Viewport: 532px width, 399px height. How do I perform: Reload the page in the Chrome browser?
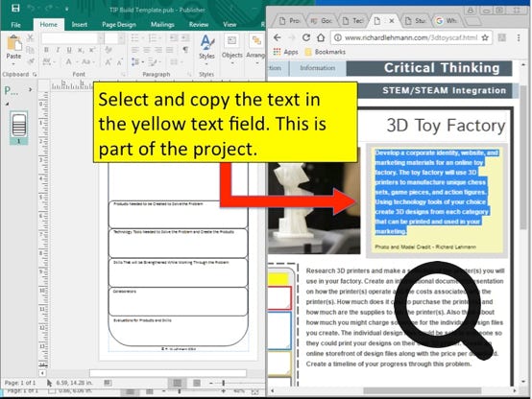tap(306, 37)
